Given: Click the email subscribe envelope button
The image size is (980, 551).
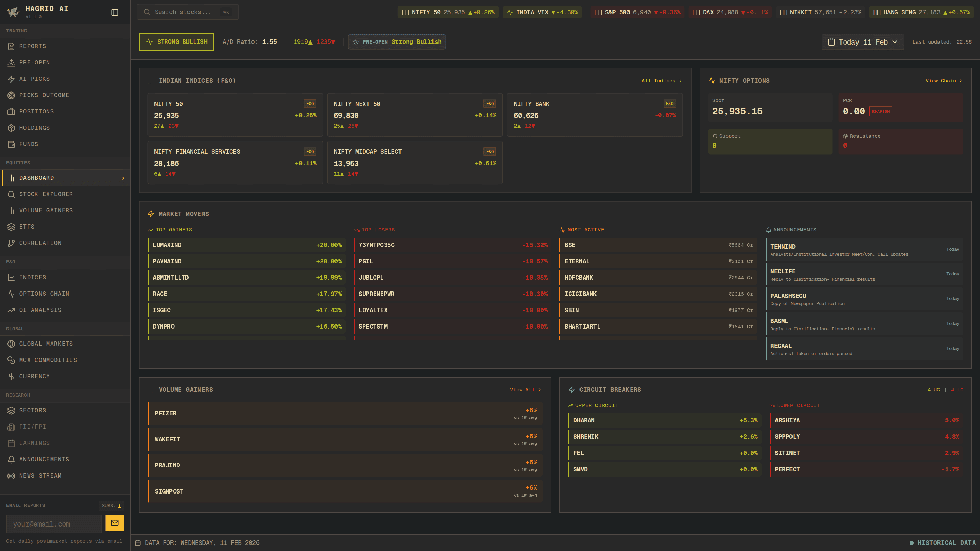Looking at the screenshot, I should pyautogui.click(x=115, y=523).
